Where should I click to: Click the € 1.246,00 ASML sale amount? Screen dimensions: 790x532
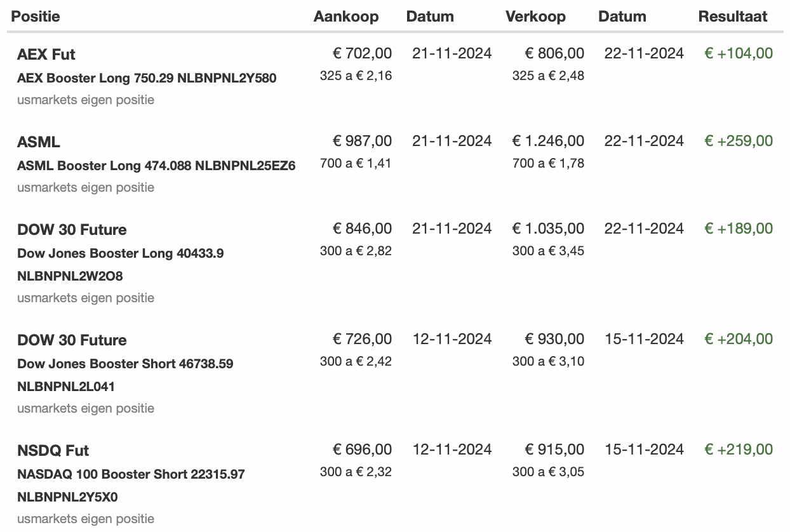549,141
